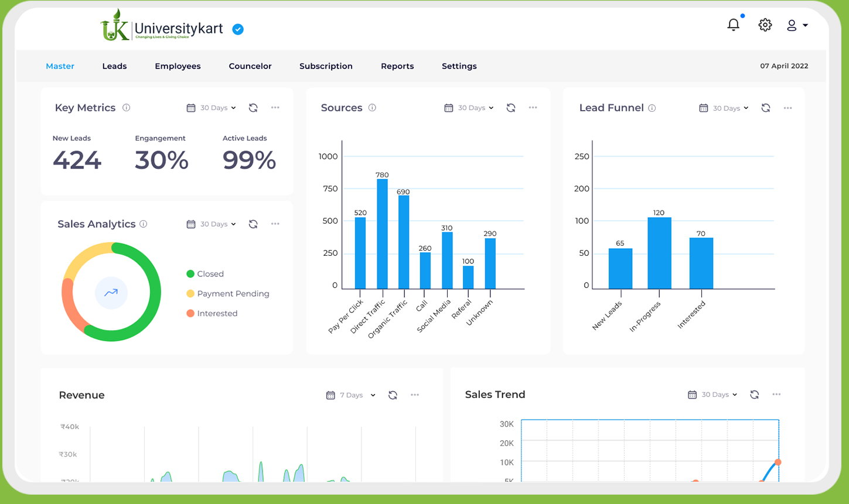
Task: Click the Key Metrics info icon
Action: 127,108
